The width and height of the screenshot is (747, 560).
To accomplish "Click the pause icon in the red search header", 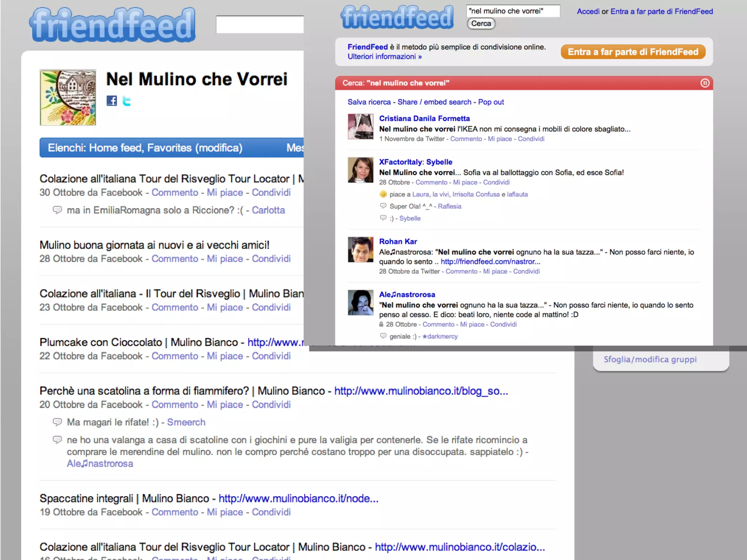I will click(705, 83).
